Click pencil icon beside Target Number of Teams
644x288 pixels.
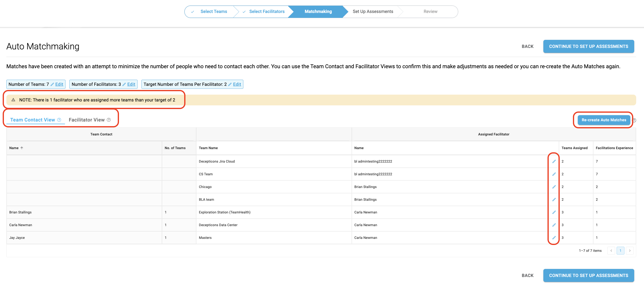pos(230,84)
